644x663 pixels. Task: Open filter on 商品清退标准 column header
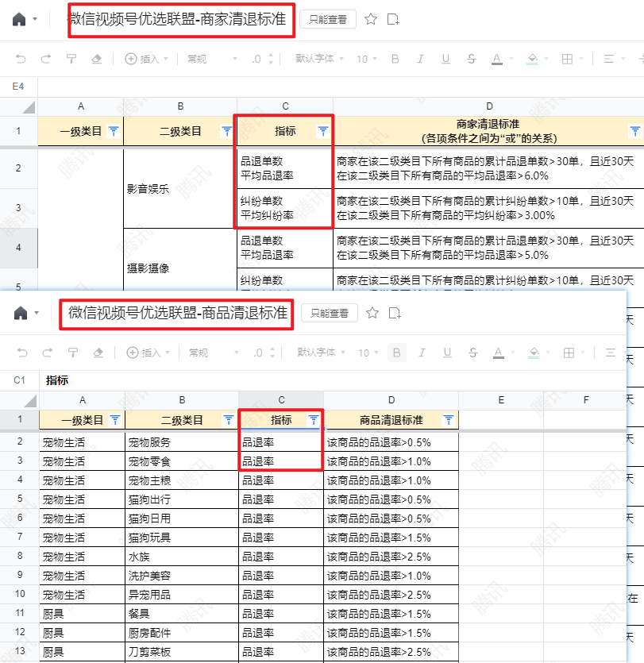point(449,420)
